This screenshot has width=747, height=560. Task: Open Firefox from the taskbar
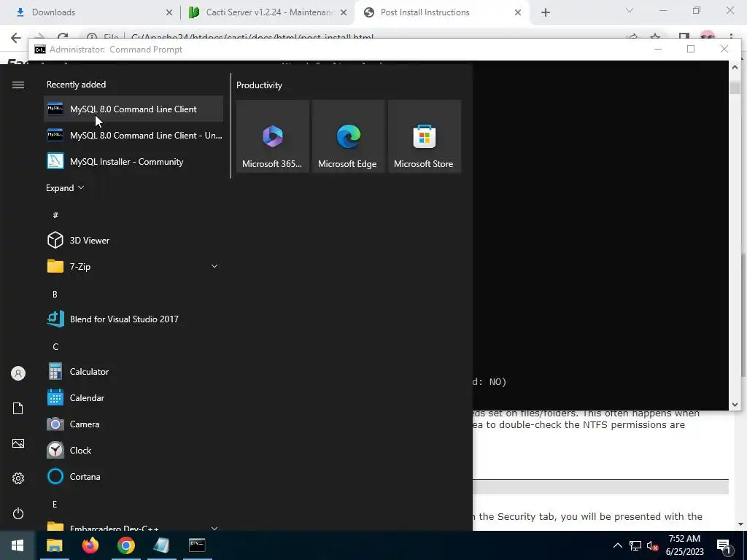(x=90, y=545)
